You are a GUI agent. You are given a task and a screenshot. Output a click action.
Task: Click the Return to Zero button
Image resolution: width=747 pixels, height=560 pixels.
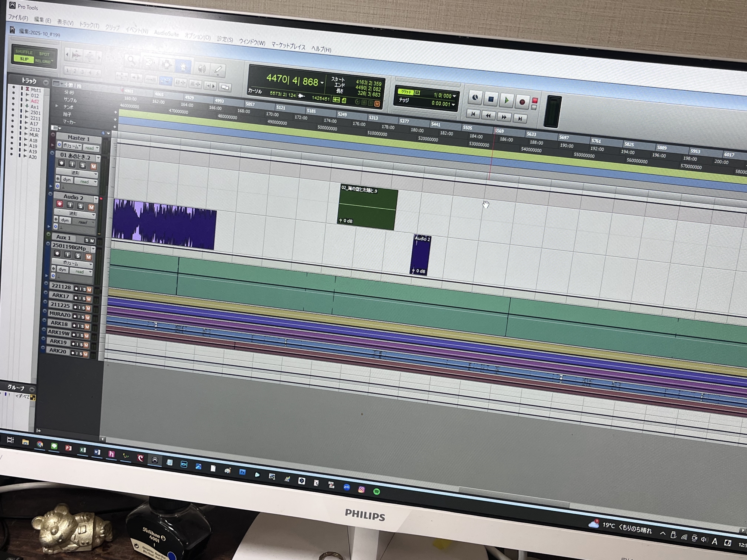coord(473,114)
